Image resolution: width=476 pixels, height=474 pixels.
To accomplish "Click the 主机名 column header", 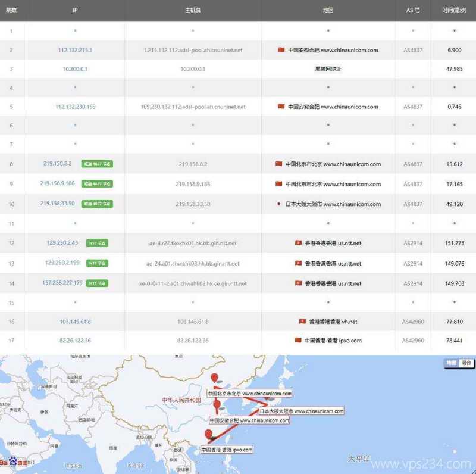I will (x=192, y=10).
